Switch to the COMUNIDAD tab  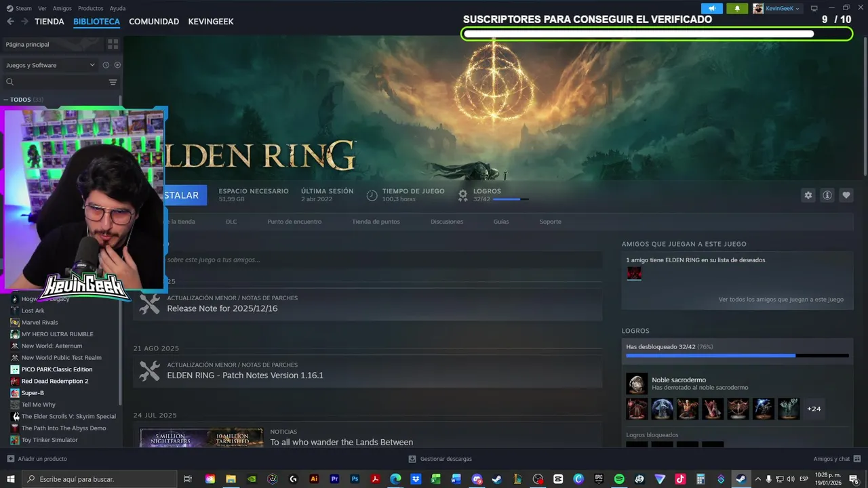tap(154, 22)
